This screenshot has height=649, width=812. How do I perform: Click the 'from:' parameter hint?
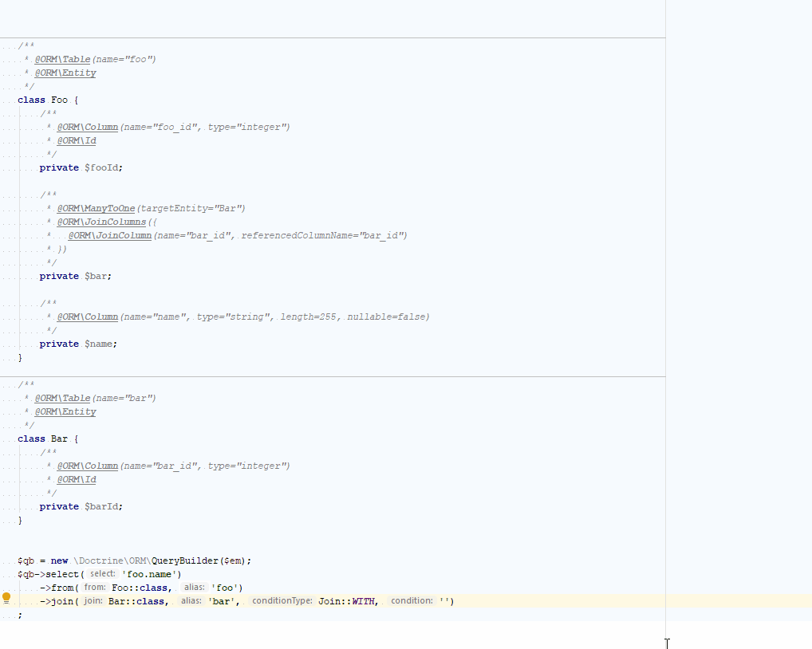click(95, 588)
